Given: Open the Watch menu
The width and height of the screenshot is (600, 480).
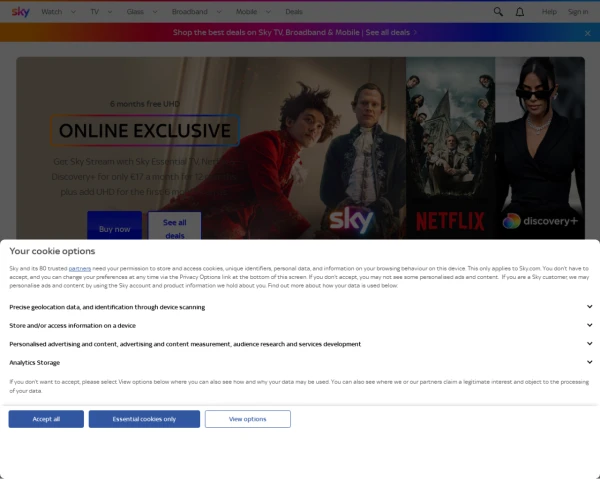Looking at the screenshot, I should 57,12.
